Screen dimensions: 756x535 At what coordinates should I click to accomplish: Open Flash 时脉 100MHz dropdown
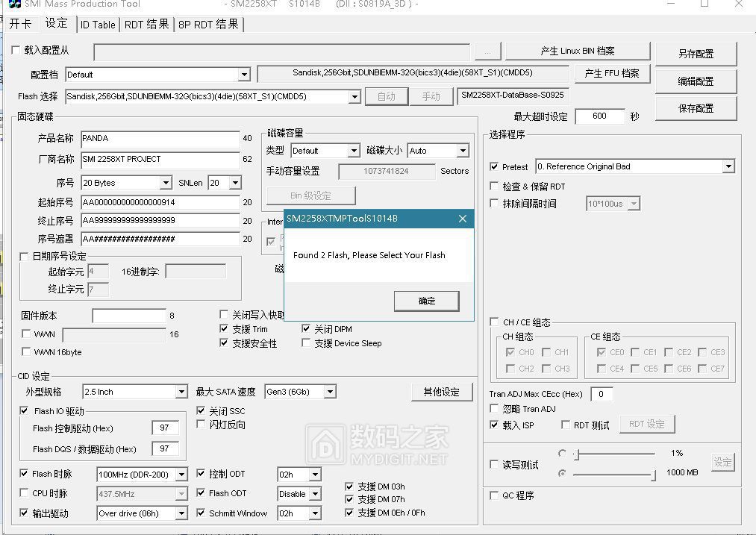click(181, 475)
